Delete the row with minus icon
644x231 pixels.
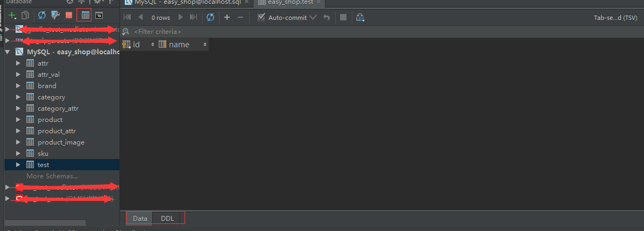coord(240,18)
